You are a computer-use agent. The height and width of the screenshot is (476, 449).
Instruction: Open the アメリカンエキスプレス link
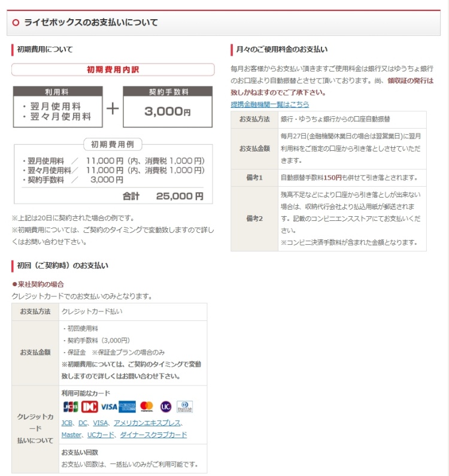pyautogui.click(x=147, y=423)
